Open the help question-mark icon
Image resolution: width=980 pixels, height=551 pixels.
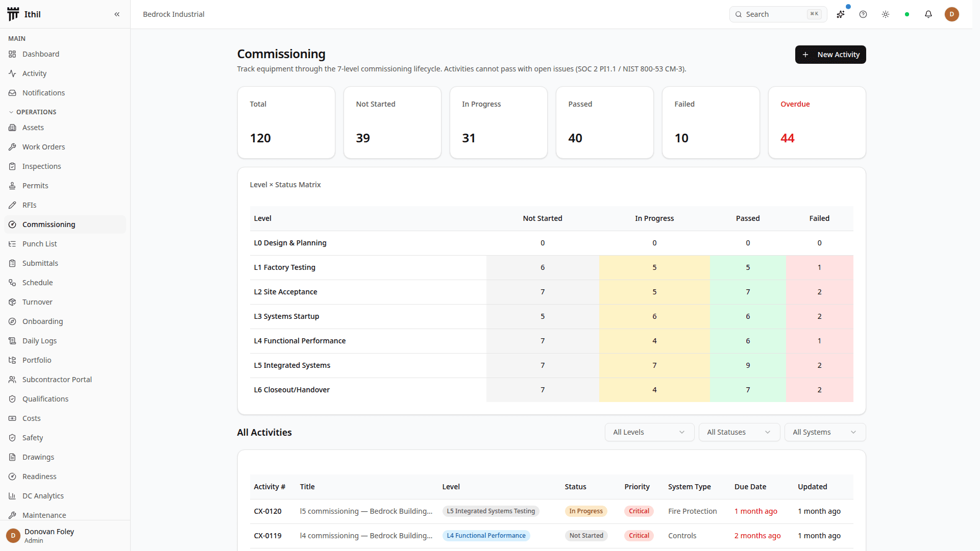tap(863, 14)
